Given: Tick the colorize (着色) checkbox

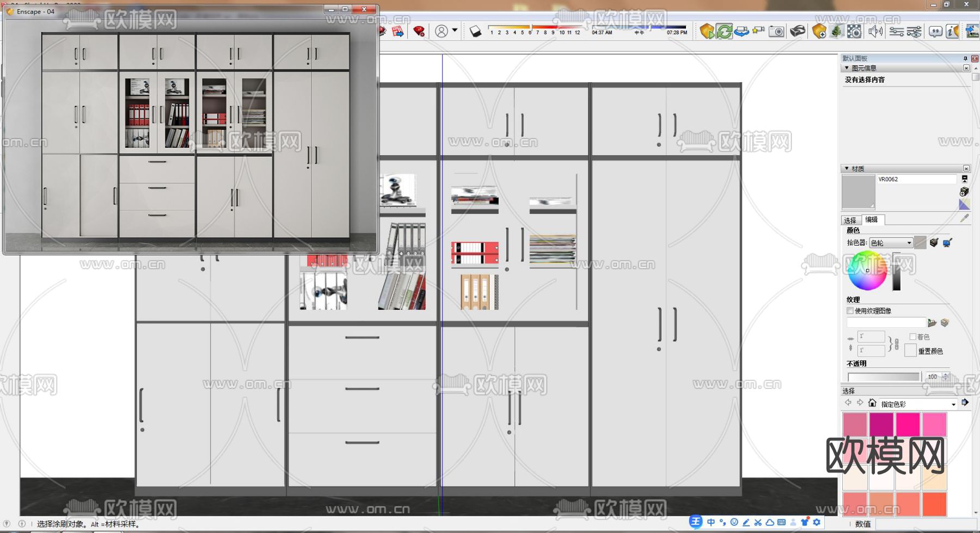Looking at the screenshot, I should tap(913, 337).
